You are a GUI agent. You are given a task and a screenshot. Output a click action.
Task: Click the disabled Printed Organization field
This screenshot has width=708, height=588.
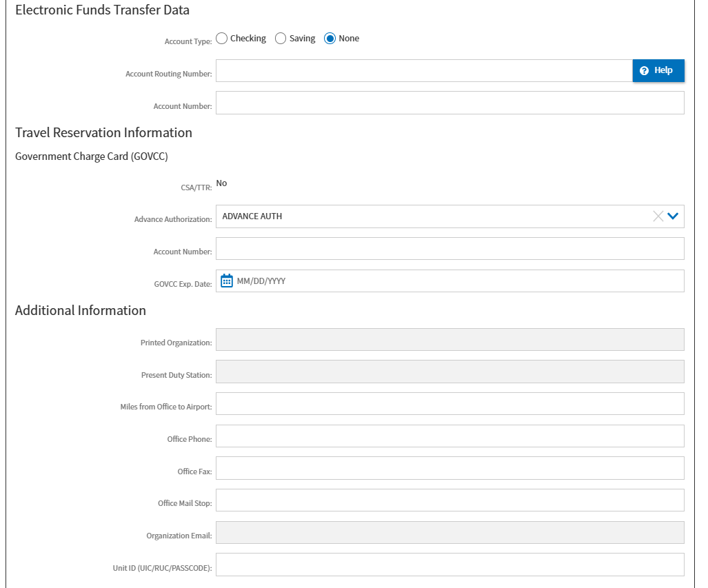click(x=449, y=340)
